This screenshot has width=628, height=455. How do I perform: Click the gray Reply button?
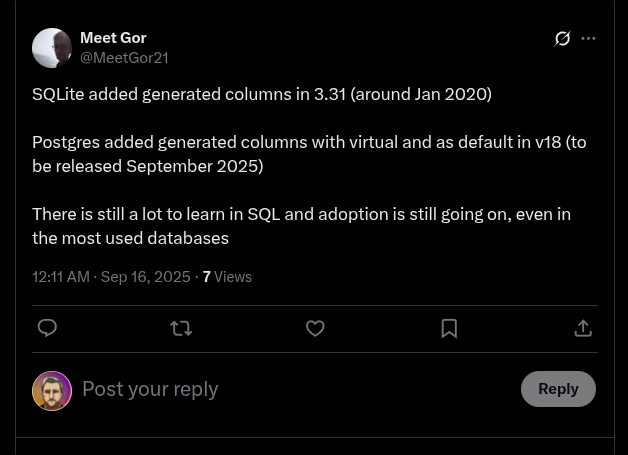click(558, 389)
